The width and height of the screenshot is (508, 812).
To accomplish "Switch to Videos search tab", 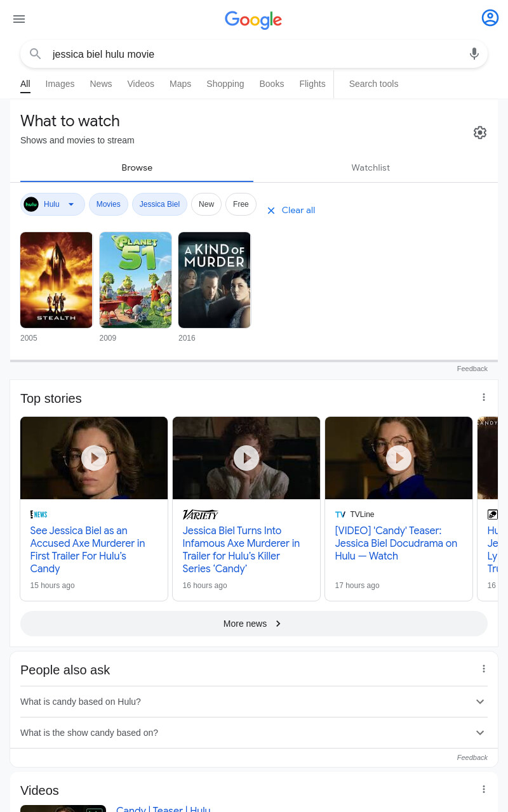I will 141,84.
